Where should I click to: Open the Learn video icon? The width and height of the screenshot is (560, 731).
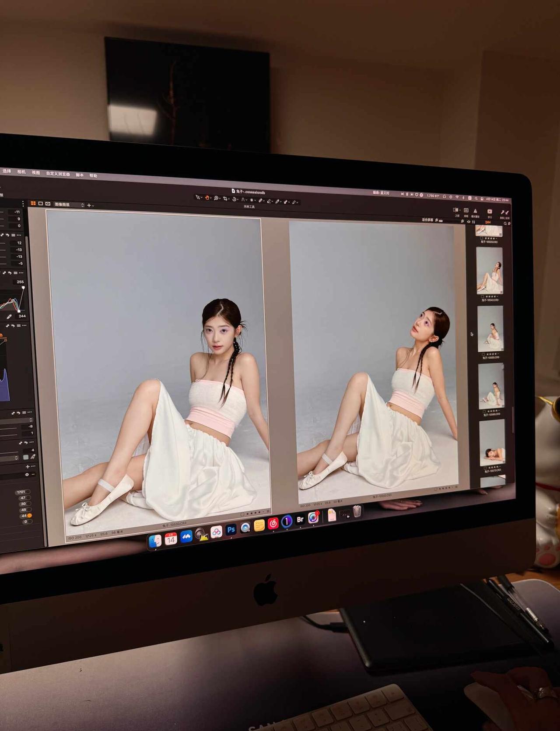pos(490,212)
